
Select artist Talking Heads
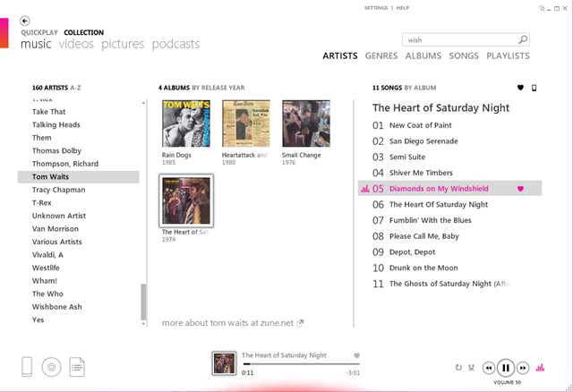56,125
